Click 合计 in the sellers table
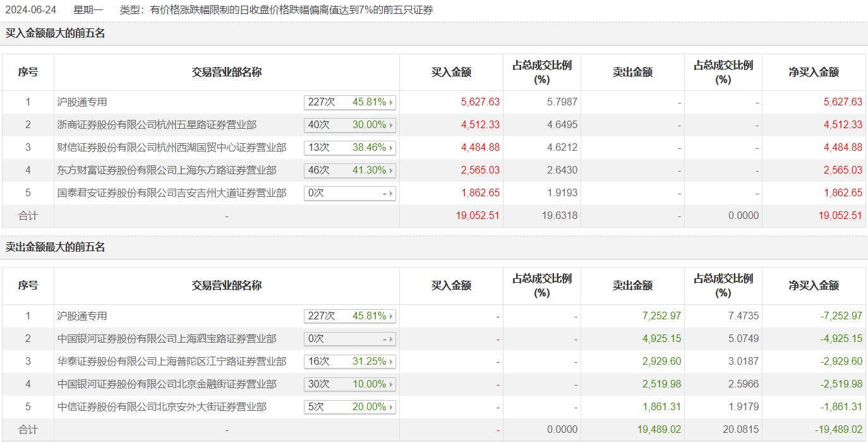The image size is (868, 443). (x=28, y=430)
